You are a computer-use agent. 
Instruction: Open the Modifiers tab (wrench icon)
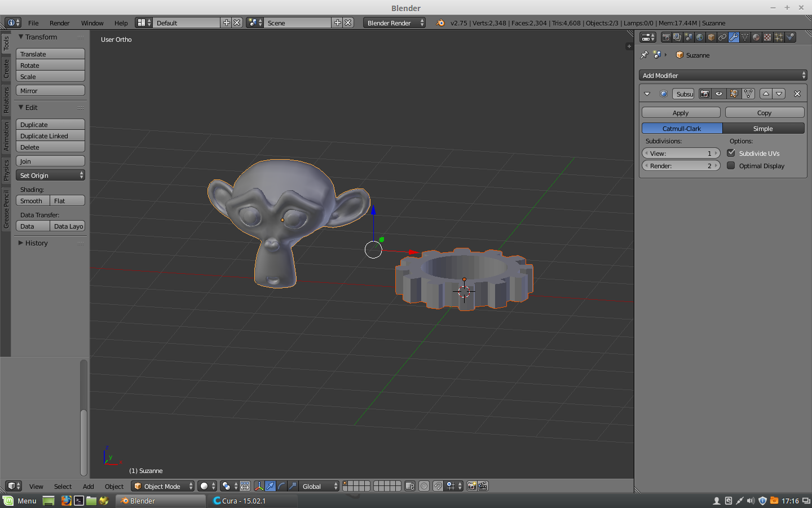click(734, 37)
